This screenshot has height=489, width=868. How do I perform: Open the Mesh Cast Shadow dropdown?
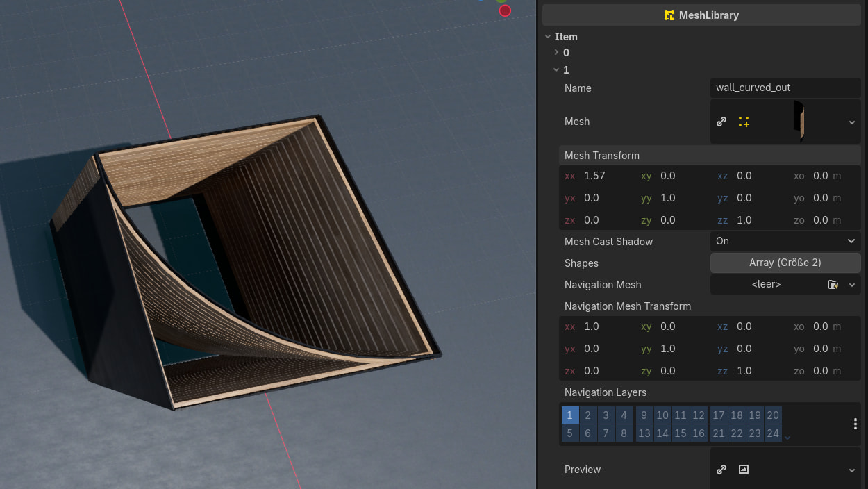785,241
